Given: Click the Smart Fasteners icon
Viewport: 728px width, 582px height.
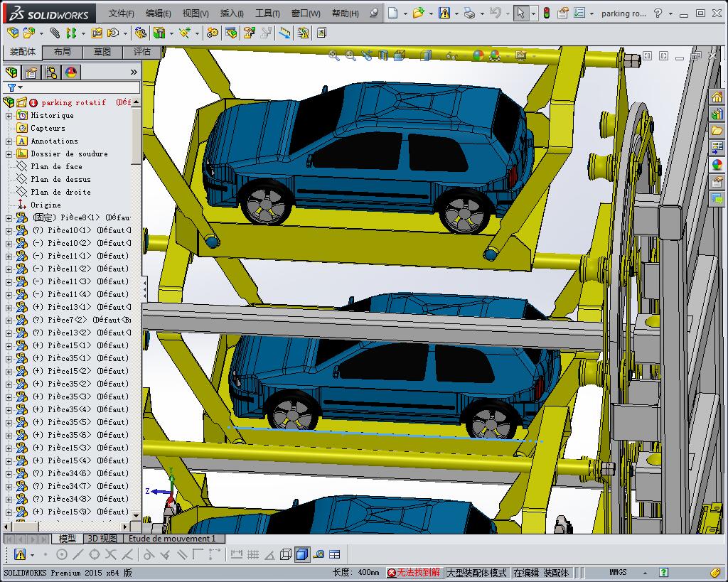Looking at the screenshot, I should coord(97,33).
